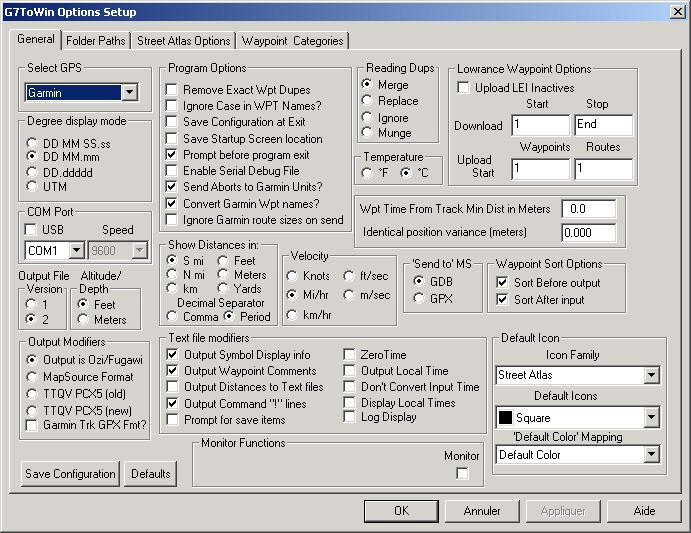Image resolution: width=691 pixels, height=533 pixels.
Task: Enable Remove Exact Wpt Dupes
Action: click(171, 89)
